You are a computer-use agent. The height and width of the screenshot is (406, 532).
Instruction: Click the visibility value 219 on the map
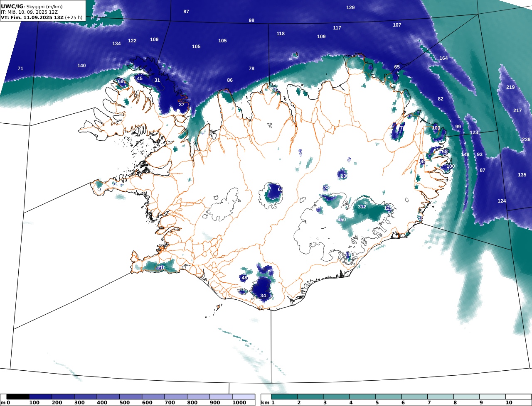click(510, 87)
